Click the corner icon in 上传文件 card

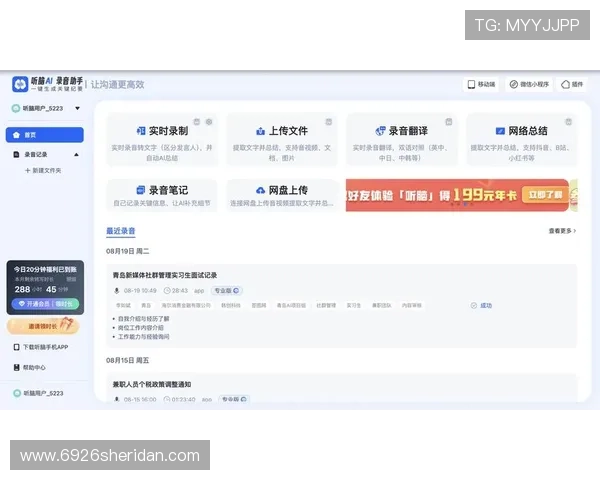coord(329,122)
